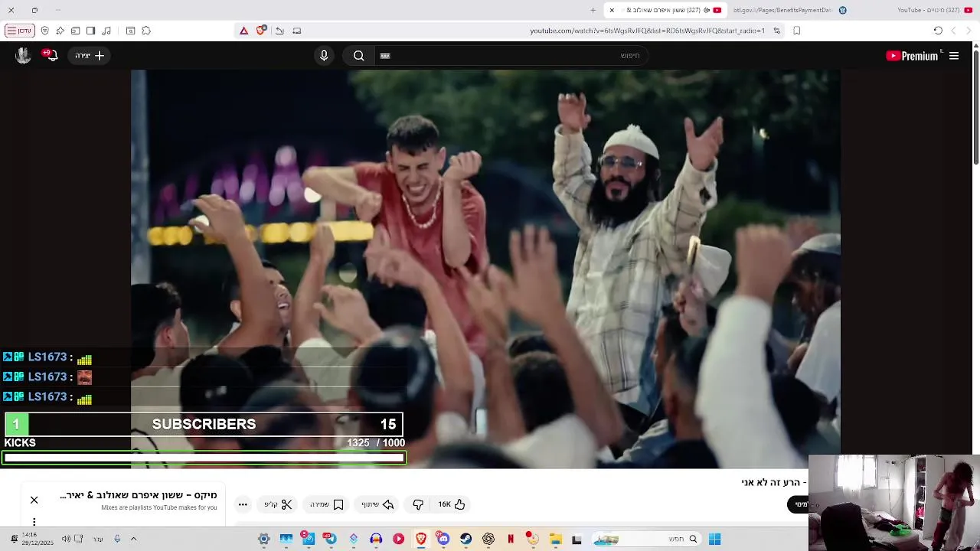Toggle the browser sidebar panel icon

click(x=90, y=31)
